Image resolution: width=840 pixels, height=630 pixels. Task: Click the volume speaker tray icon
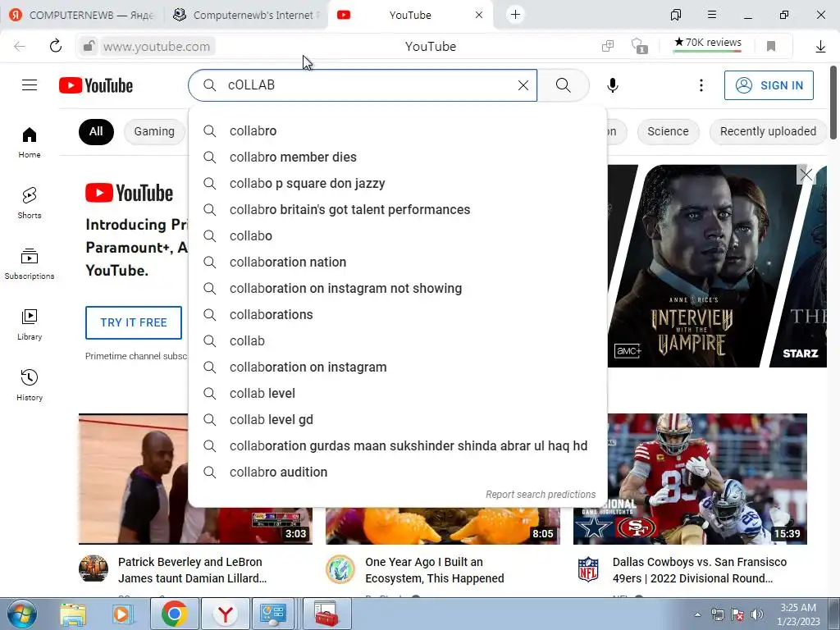click(x=756, y=614)
